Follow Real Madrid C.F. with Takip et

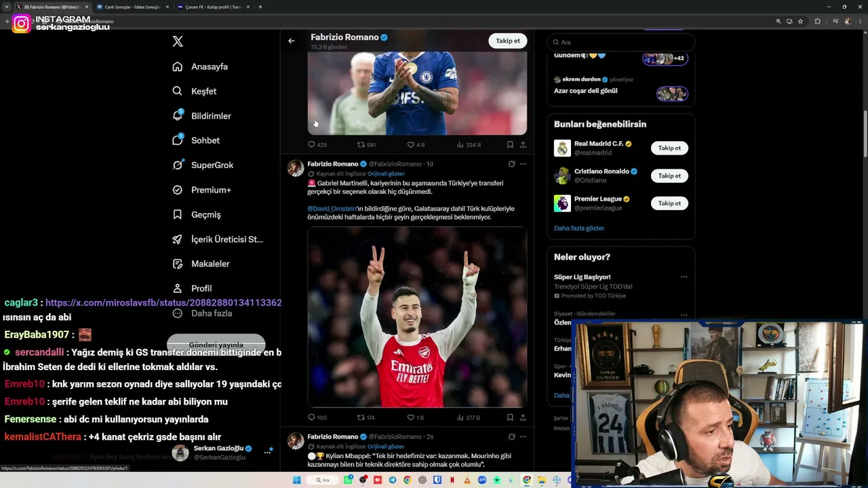click(x=669, y=148)
